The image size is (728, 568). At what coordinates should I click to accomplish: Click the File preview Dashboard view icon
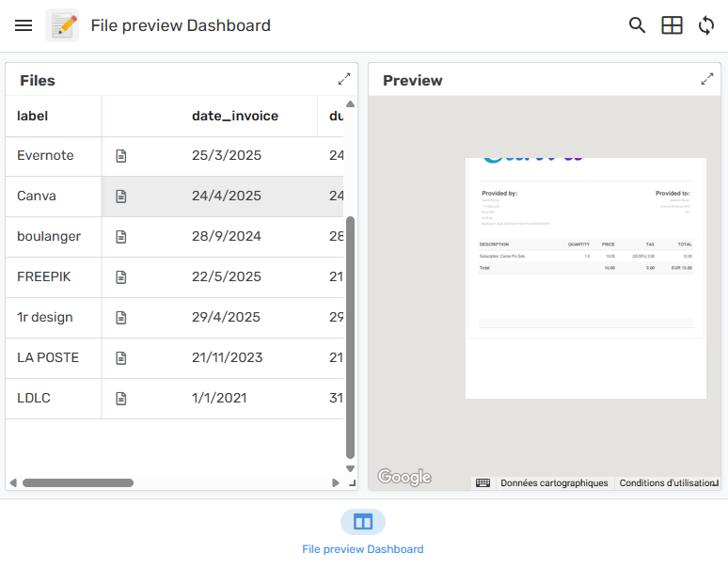[x=363, y=522]
